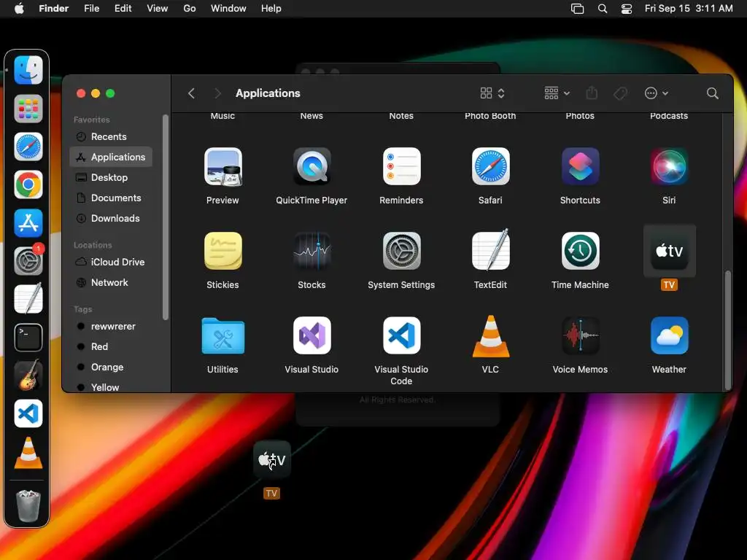Open Spotlight search in the menu bar
This screenshot has height=560, width=747.
(x=603, y=8)
